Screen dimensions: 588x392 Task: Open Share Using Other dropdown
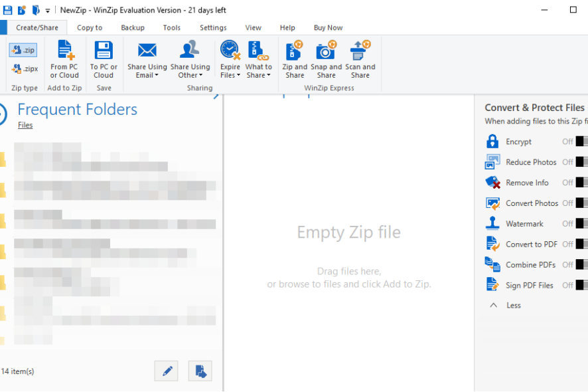coord(190,59)
